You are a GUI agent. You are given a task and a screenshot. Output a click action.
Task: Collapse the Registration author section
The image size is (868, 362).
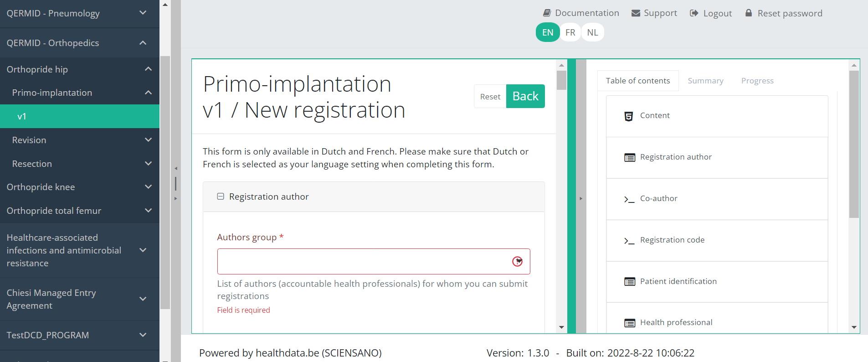tap(221, 197)
